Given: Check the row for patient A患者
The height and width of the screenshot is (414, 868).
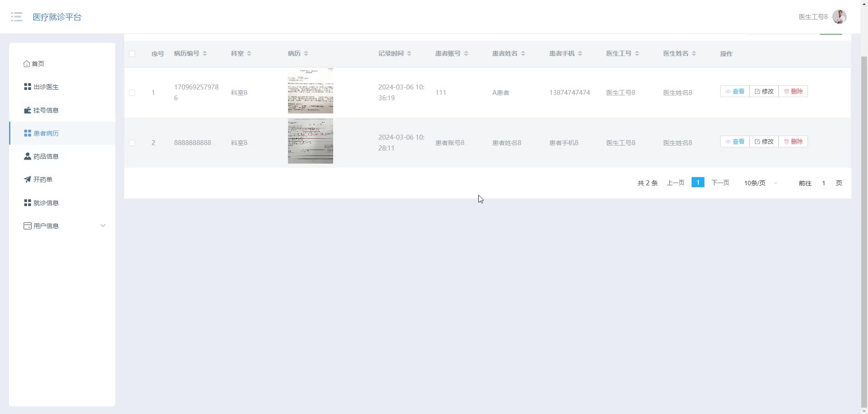Looking at the screenshot, I should 132,93.
